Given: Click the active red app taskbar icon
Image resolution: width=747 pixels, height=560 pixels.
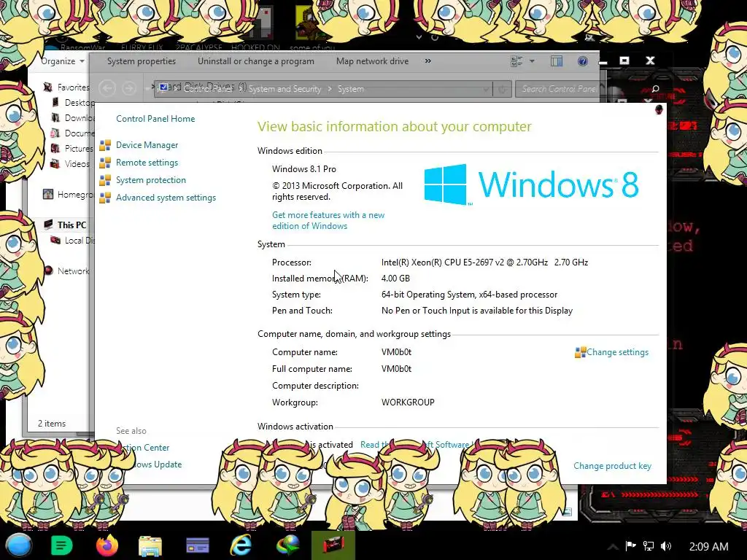Looking at the screenshot, I should [x=333, y=545].
